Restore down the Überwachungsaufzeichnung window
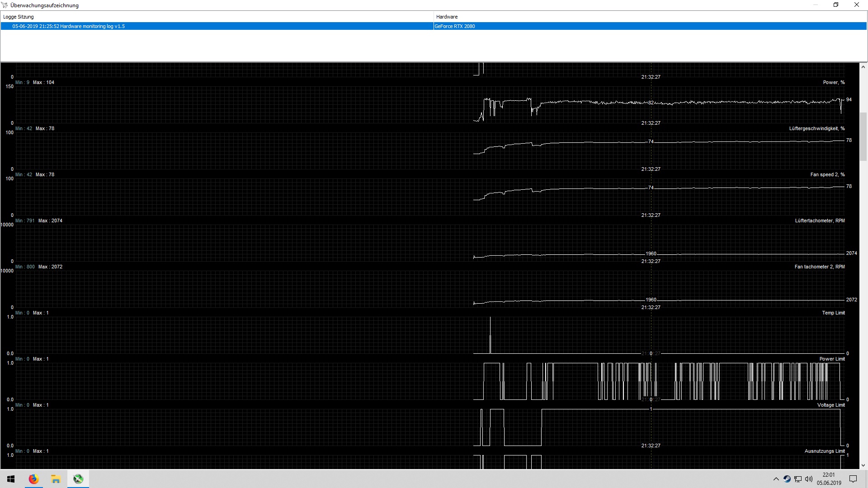 tap(836, 5)
